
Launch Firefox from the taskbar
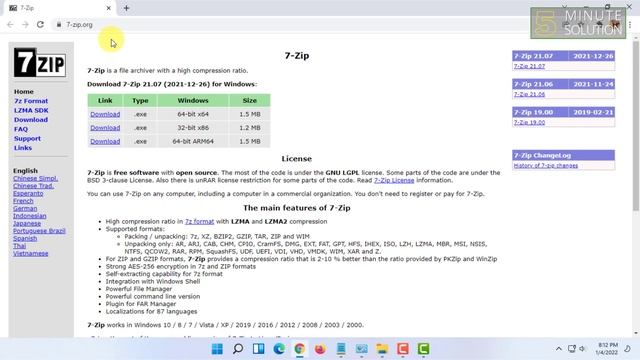[x=320, y=349]
